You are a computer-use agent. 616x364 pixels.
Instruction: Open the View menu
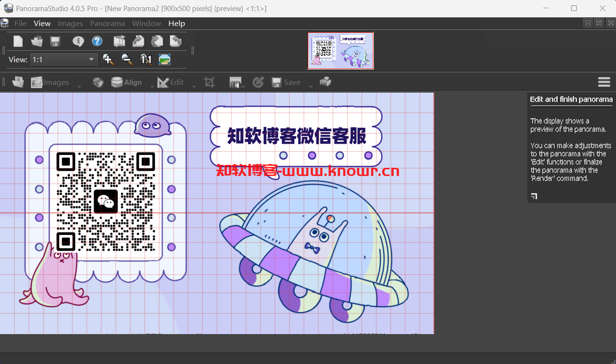pos(42,23)
